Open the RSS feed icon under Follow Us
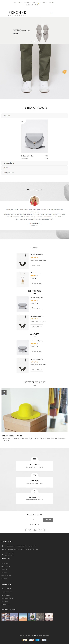 click(x=40, y=530)
